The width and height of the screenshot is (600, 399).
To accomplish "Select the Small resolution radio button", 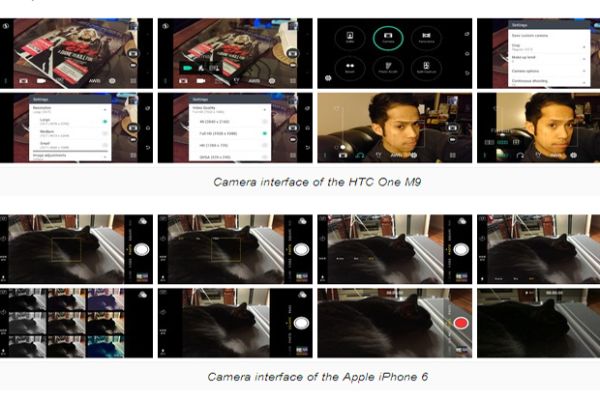I will [x=104, y=145].
